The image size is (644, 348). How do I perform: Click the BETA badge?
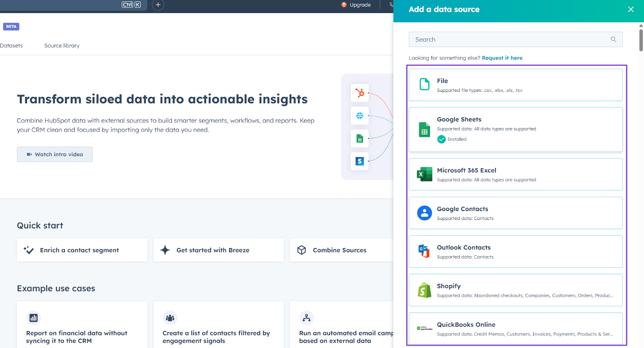tap(11, 27)
